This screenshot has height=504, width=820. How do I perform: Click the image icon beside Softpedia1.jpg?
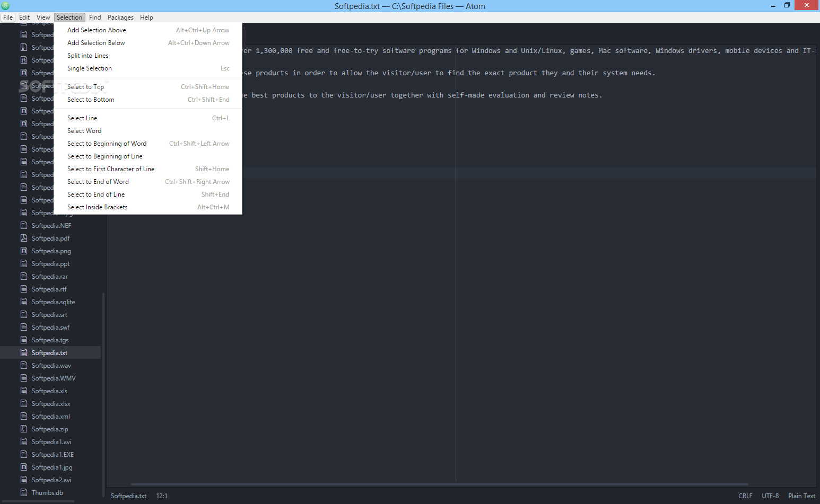(24, 467)
